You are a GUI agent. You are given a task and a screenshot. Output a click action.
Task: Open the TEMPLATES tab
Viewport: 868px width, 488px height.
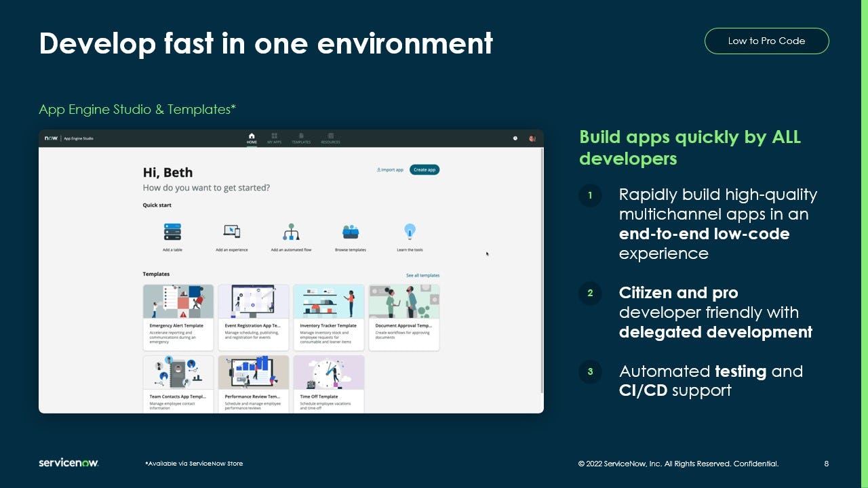click(301, 138)
